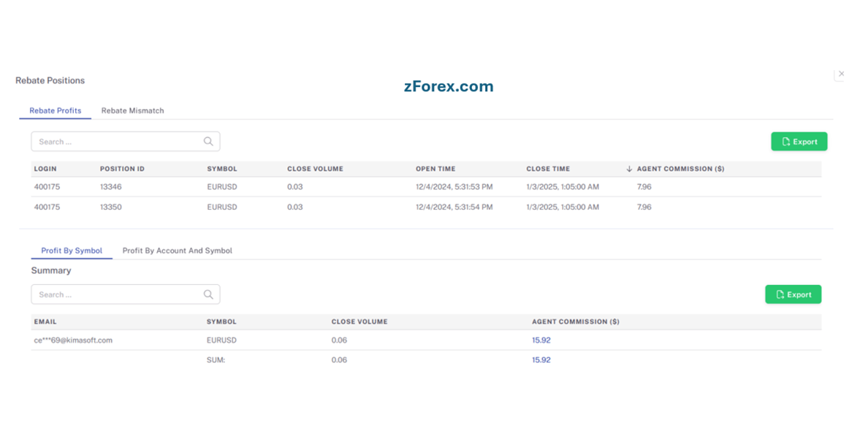Click email ce***69@kimasoft.com
Image resolution: width=868 pixels, height=434 pixels.
click(x=73, y=340)
